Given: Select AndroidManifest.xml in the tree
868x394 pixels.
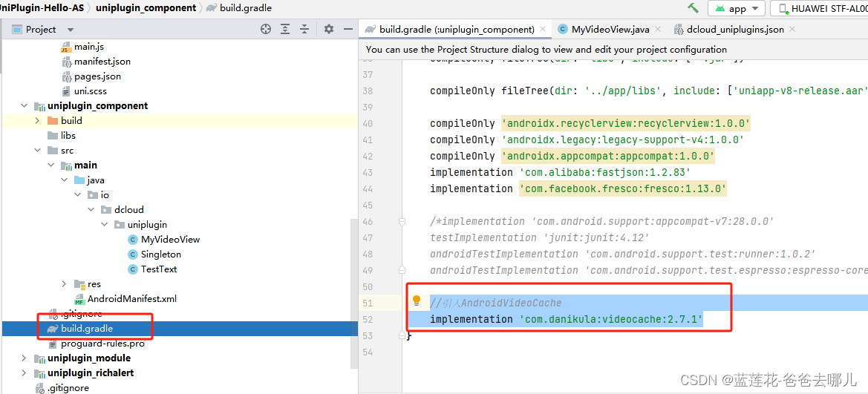Looking at the screenshot, I should coord(131,299).
